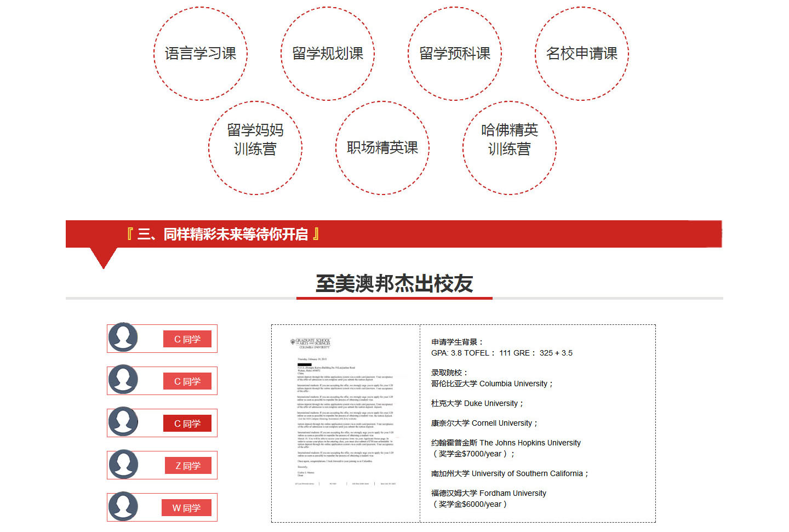Screen dimensions: 789x532
Task: Click 哥伦比亚大学 Columbia University text
Action: pyautogui.click(x=492, y=384)
